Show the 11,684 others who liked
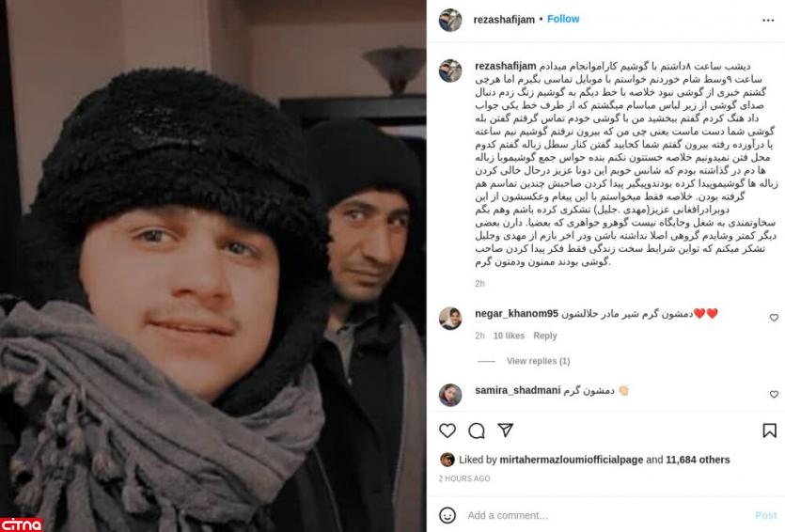 coord(698,460)
